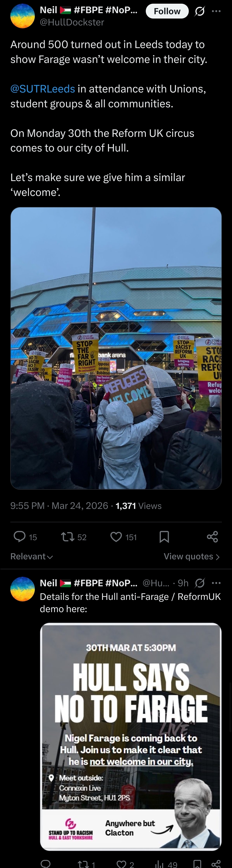Open the Grok icon beside Follow button
This screenshot has height=868, width=232.
tap(199, 11)
